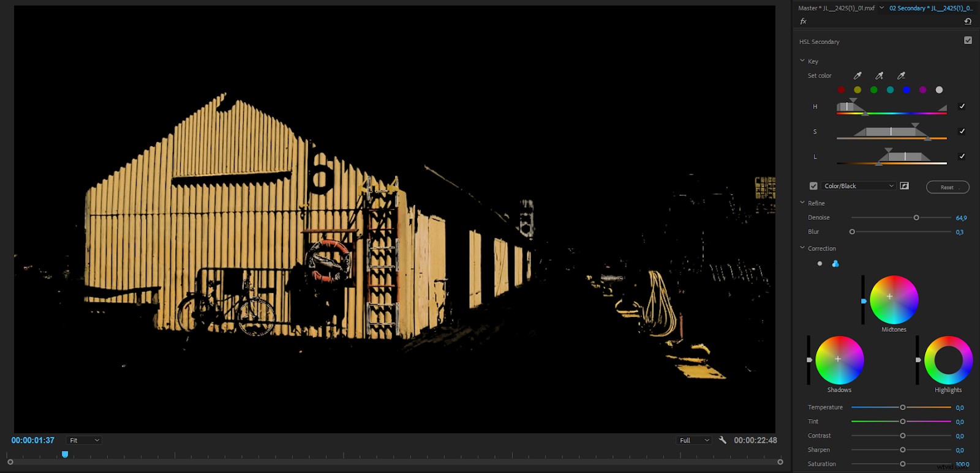The height and width of the screenshot is (473, 980).
Task: Open the Full playback resolution dropdown
Action: coord(694,441)
